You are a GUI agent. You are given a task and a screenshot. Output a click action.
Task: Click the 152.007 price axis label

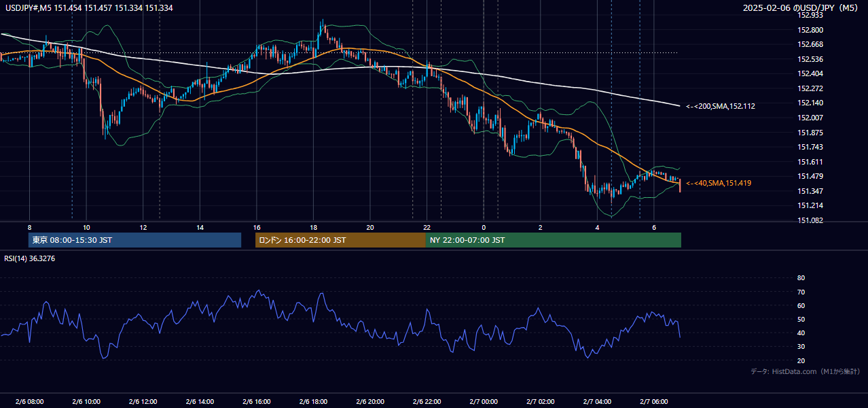(810, 118)
